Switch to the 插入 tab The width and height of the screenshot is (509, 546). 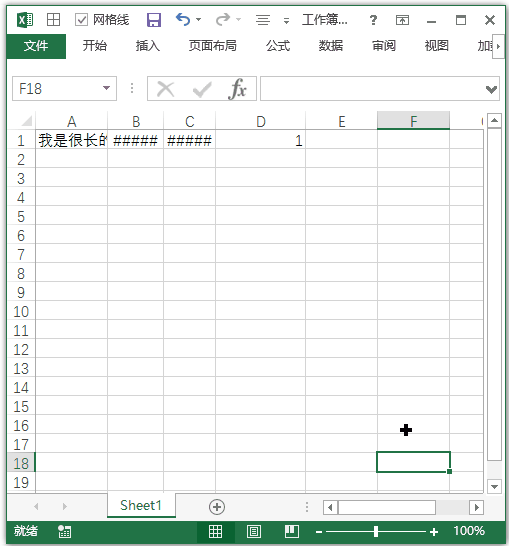(x=148, y=46)
